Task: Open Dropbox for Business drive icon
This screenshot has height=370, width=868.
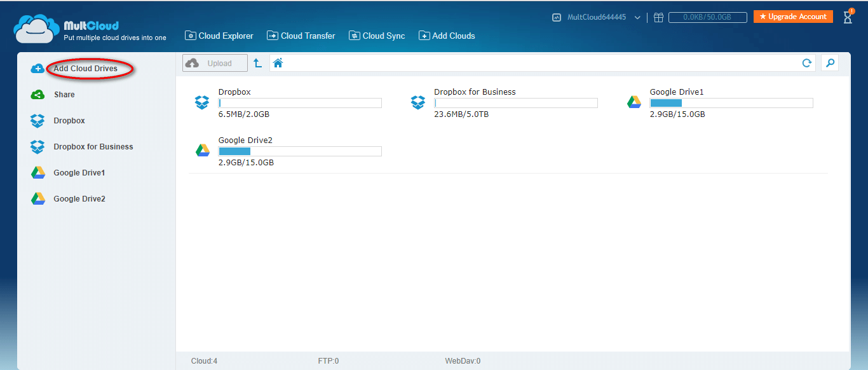Action: pos(417,102)
